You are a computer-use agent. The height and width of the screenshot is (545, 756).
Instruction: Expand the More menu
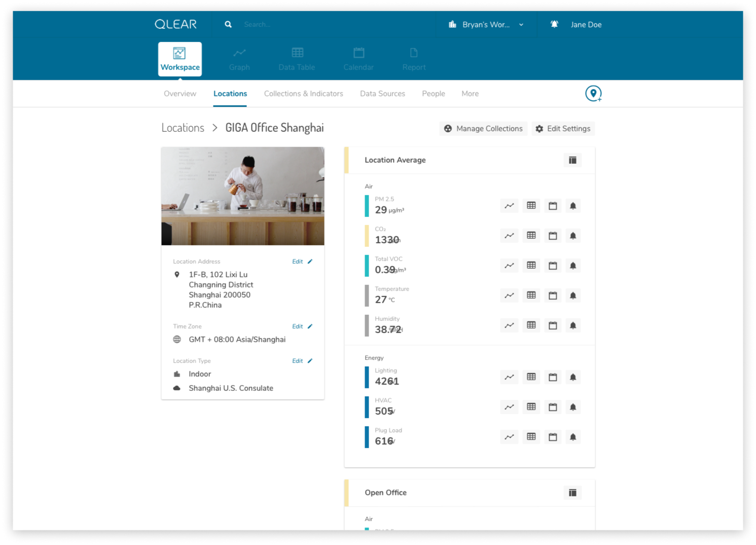[470, 94]
